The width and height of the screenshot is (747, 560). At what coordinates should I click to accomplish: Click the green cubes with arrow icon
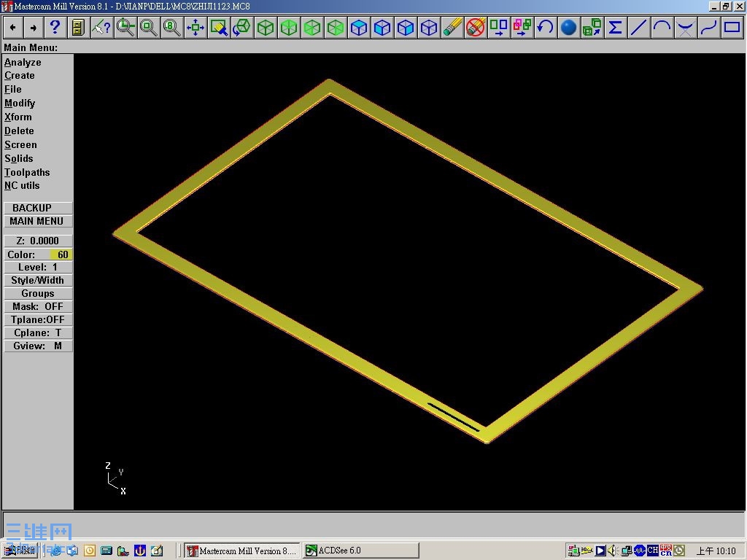pyautogui.click(x=592, y=28)
